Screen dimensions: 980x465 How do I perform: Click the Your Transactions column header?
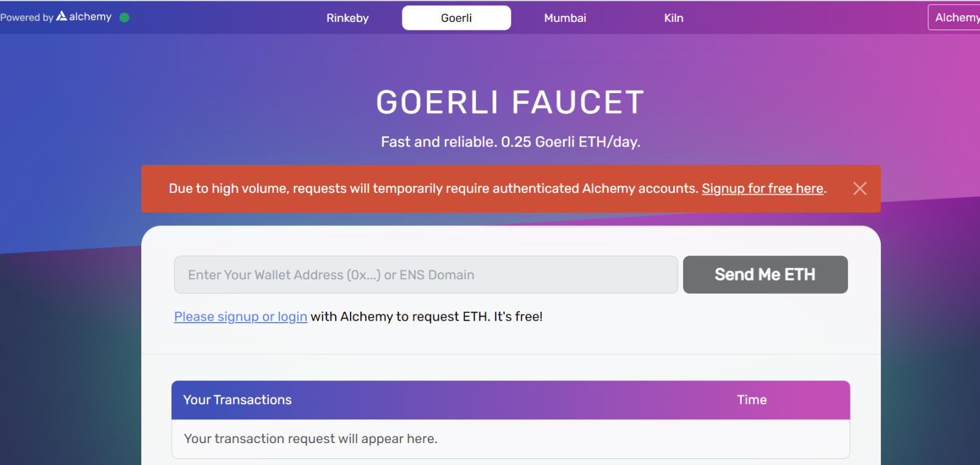click(237, 400)
